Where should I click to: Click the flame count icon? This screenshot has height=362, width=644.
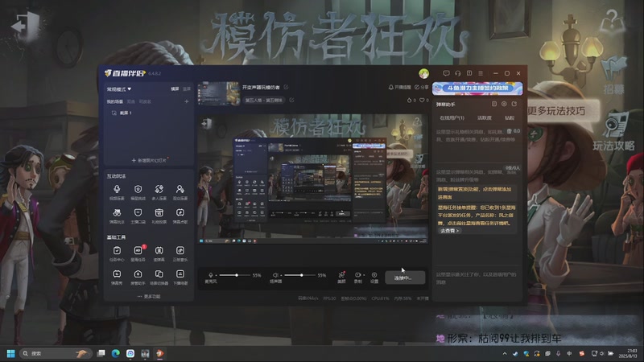tap(409, 100)
